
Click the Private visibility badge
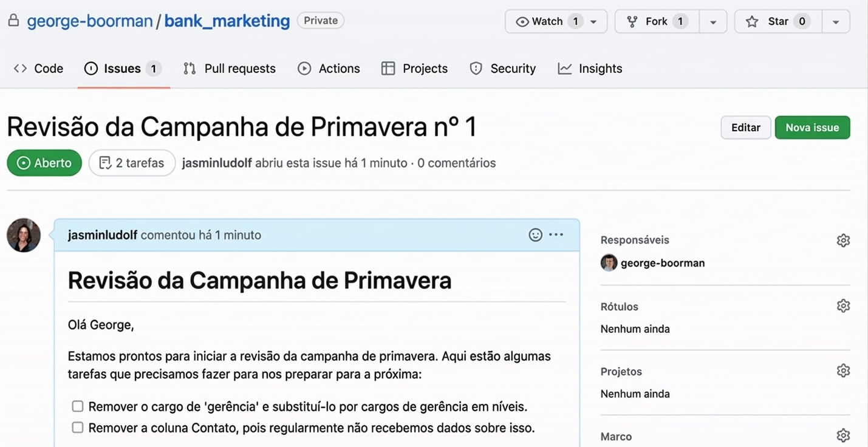321,21
